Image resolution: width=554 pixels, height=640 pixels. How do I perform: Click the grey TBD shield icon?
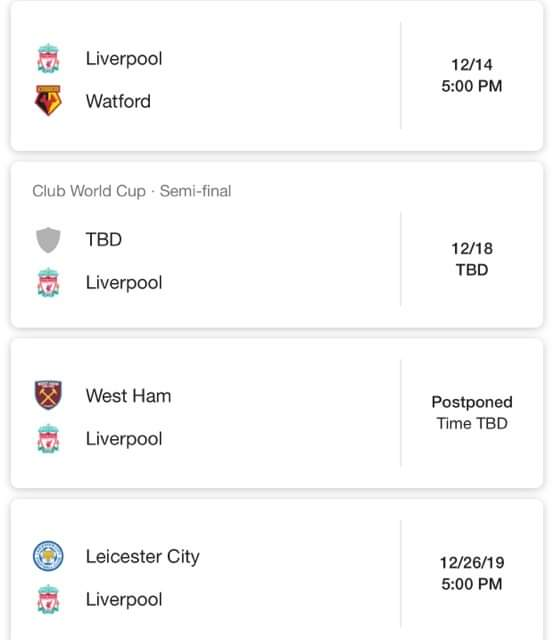[x=48, y=240]
